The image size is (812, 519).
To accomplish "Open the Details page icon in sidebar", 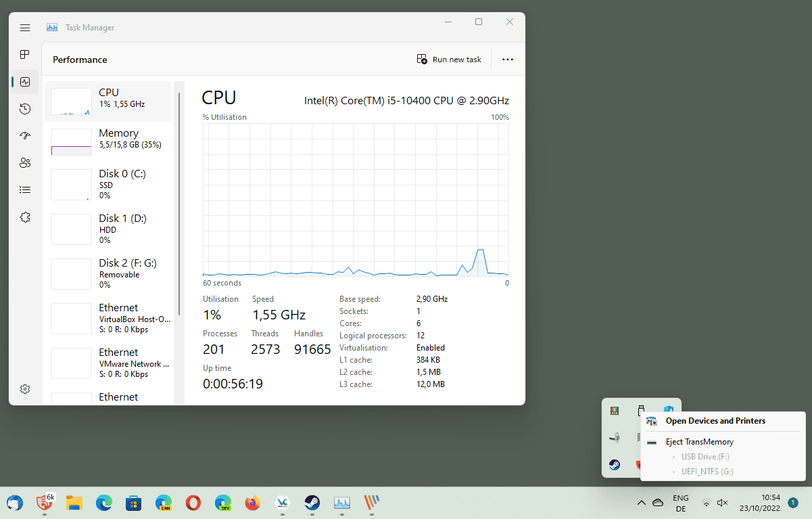I will [25, 190].
